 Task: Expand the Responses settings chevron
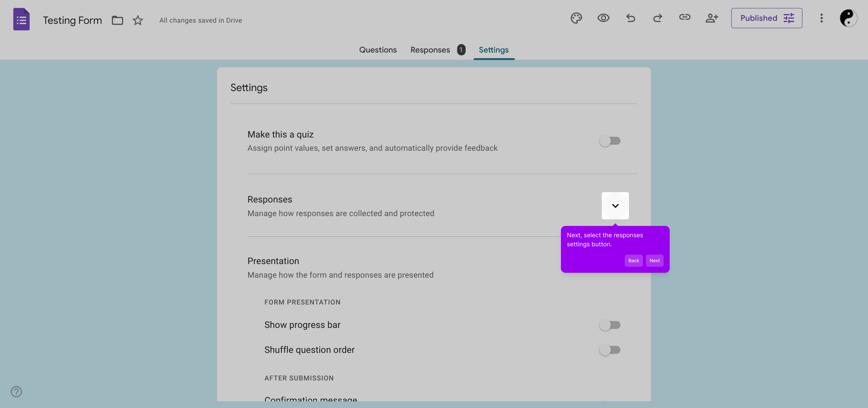point(615,206)
